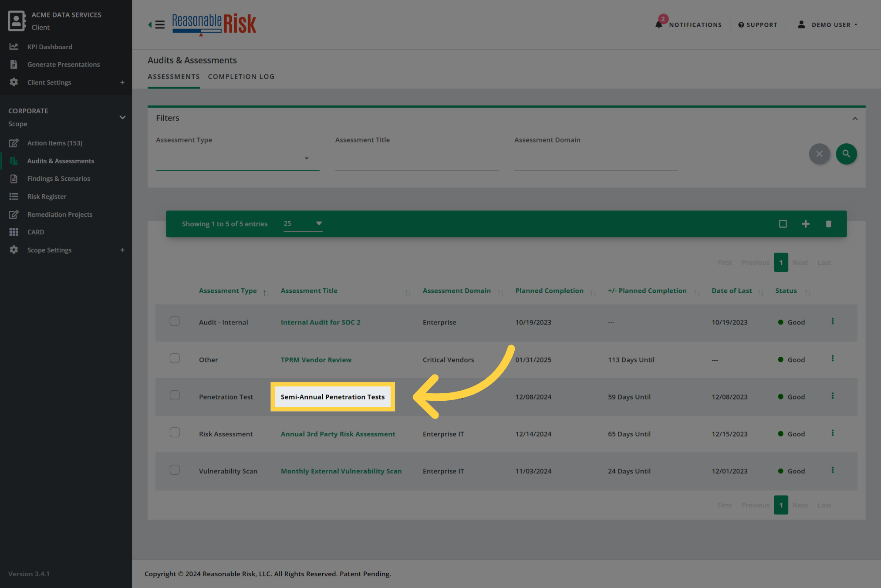Toggle the select-all square in the green toolbar

tap(783, 224)
